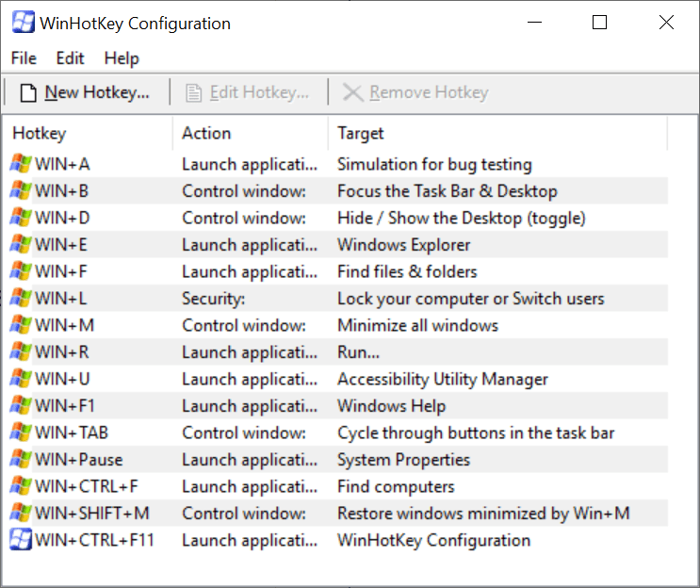Screen dimensions: 700x588
Task: Click the New Hotkey page icon
Action: 28,93
